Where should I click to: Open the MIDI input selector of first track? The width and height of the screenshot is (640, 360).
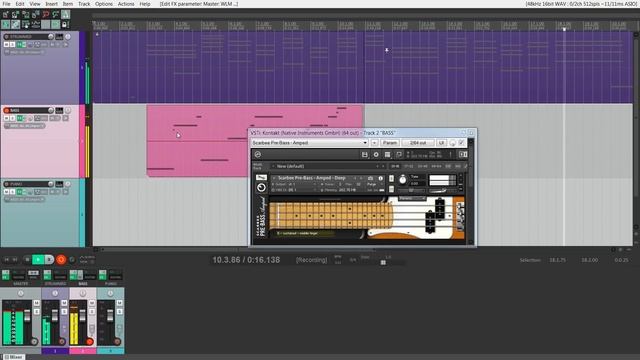point(24,52)
